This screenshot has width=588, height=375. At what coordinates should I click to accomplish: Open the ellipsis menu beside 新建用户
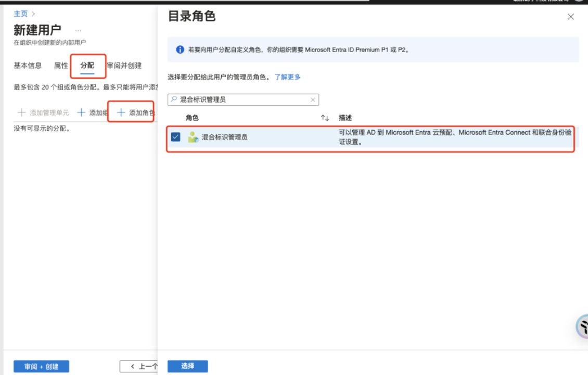(78, 30)
